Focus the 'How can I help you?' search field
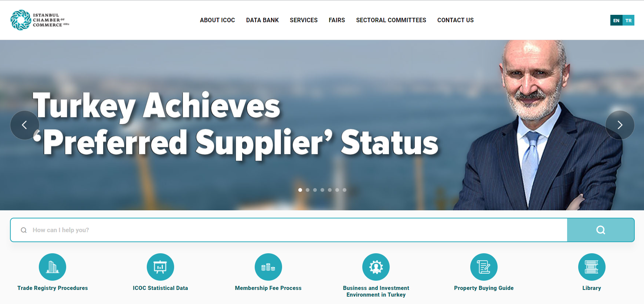This screenshot has width=644, height=304. click(x=289, y=230)
